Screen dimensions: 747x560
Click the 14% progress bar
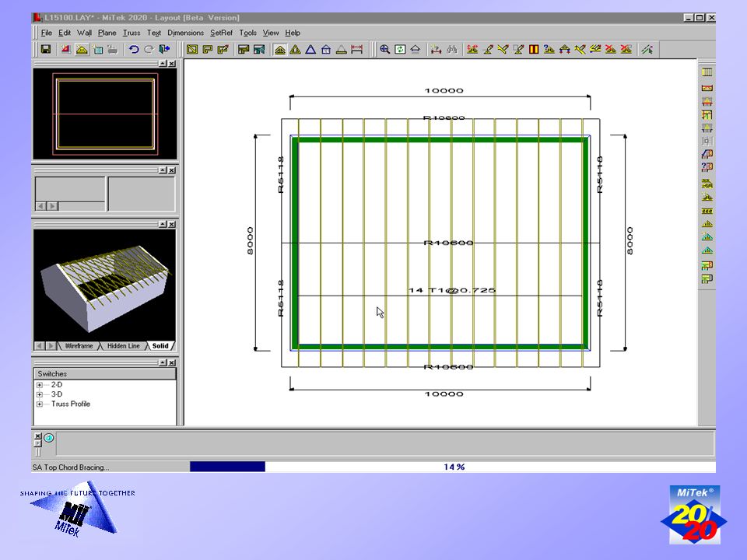[453, 467]
